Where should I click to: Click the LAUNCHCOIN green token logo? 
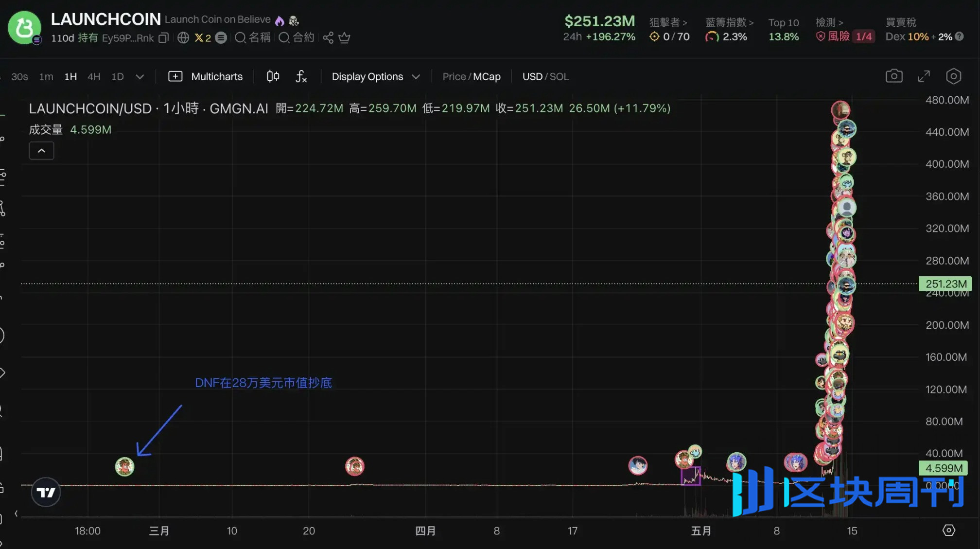24,28
